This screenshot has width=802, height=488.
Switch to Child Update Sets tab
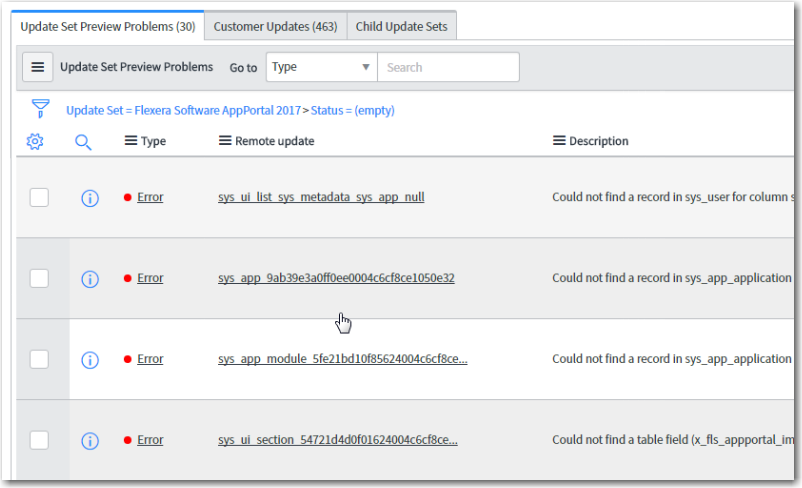click(402, 26)
